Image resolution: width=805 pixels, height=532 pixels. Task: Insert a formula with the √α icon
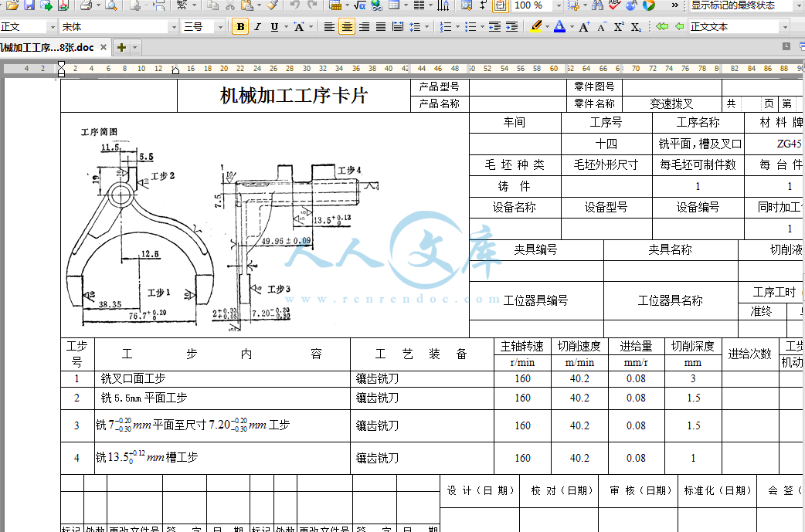click(x=360, y=5)
